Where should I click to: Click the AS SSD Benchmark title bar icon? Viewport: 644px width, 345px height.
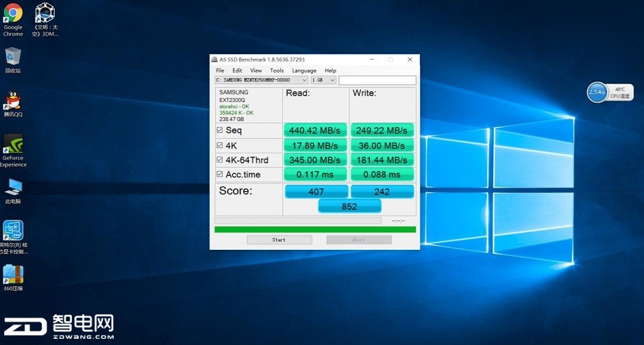214,60
